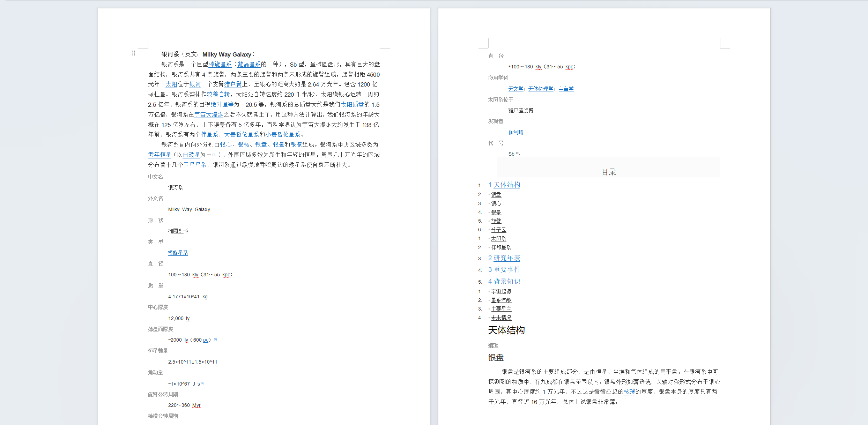This screenshot has width=868, height=425.
Task: Open 棒旋星系 link under 类型 field
Action: click(178, 253)
